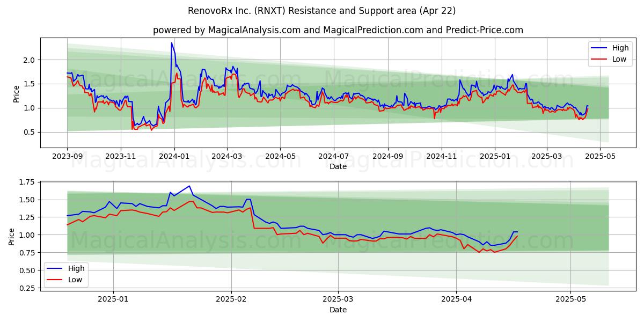644x322 pixels.
Task: Click the '2025-01' tick label on the upper chart
Action: point(495,156)
